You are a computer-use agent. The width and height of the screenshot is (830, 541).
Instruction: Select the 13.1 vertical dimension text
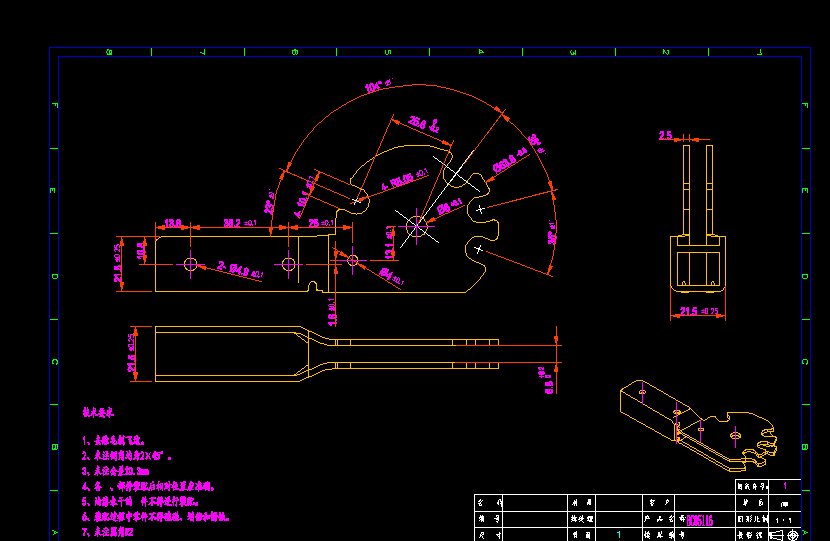pyautogui.click(x=390, y=241)
